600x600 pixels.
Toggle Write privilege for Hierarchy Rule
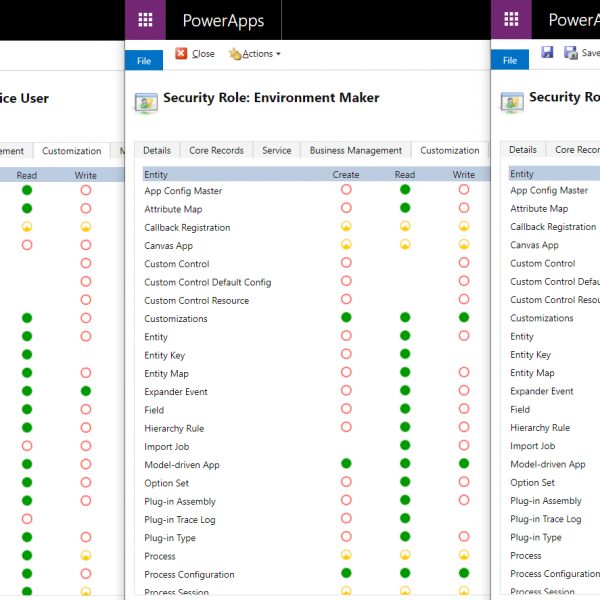pos(464,427)
